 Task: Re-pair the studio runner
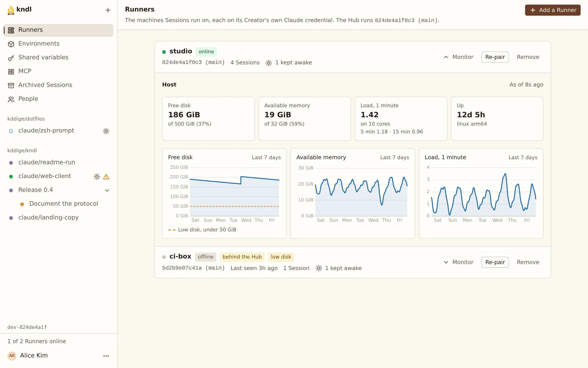tap(495, 57)
